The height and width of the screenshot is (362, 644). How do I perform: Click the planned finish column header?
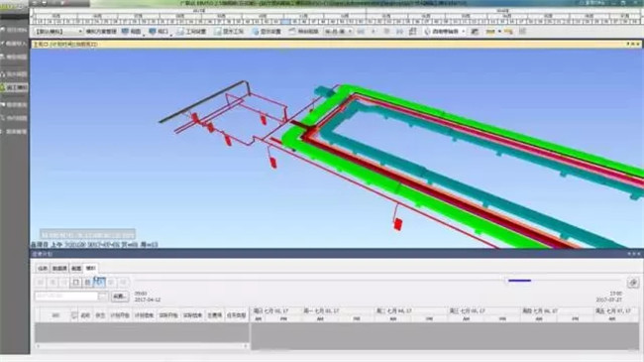pyautogui.click(x=144, y=315)
